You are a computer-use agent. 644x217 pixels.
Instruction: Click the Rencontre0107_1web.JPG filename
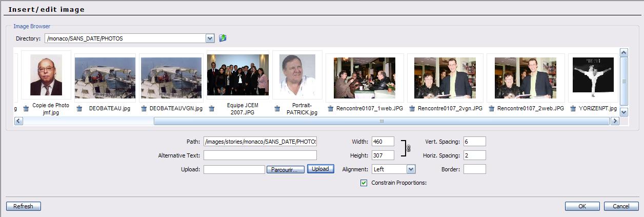click(x=369, y=109)
